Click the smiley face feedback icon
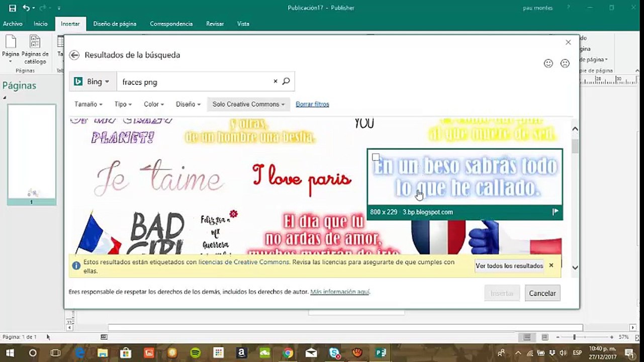 click(548, 63)
